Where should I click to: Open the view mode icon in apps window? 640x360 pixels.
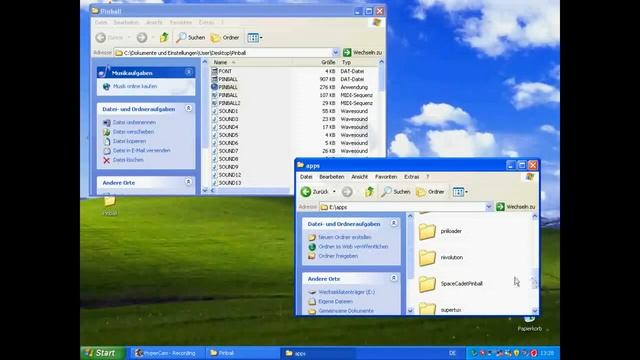[458, 191]
